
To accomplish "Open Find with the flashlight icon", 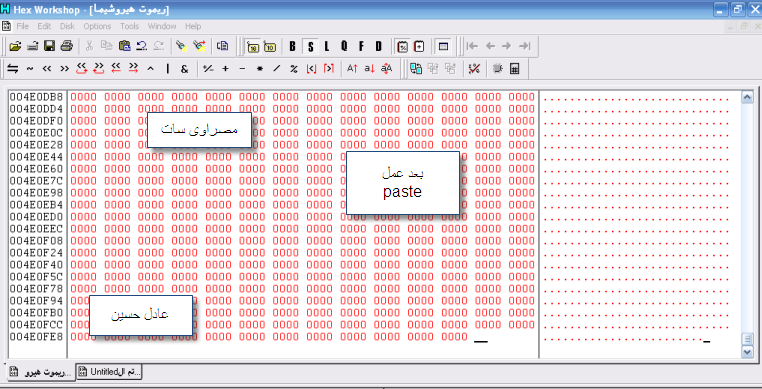I will pos(181,46).
